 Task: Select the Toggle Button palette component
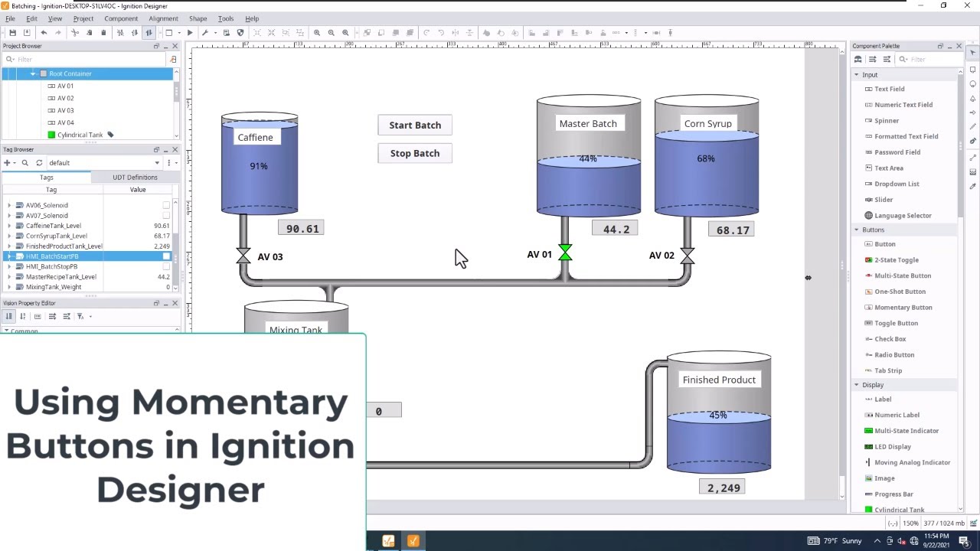890,323
